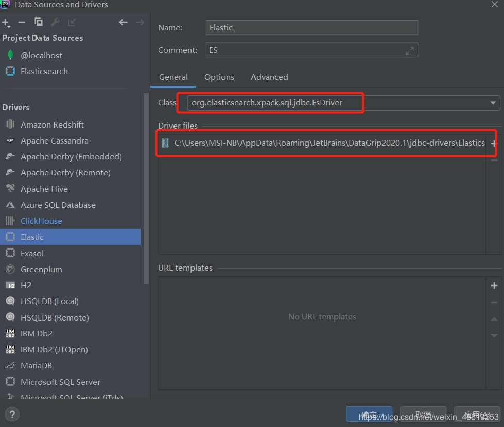Click the jar file icon in Driver files
Screen dimensions: 504x427
pos(165,143)
